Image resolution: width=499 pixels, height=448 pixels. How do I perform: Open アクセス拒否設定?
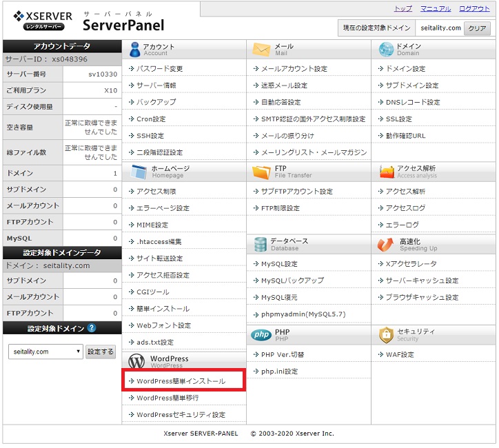pos(163,275)
